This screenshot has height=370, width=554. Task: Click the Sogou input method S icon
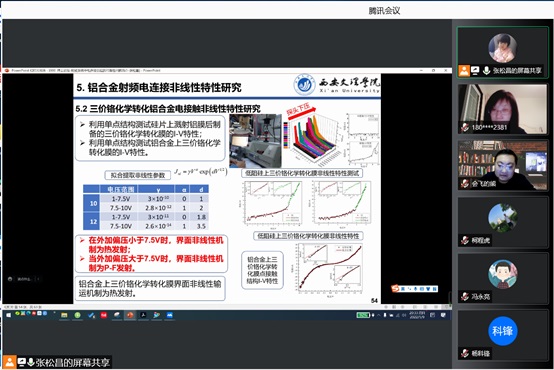(395, 288)
